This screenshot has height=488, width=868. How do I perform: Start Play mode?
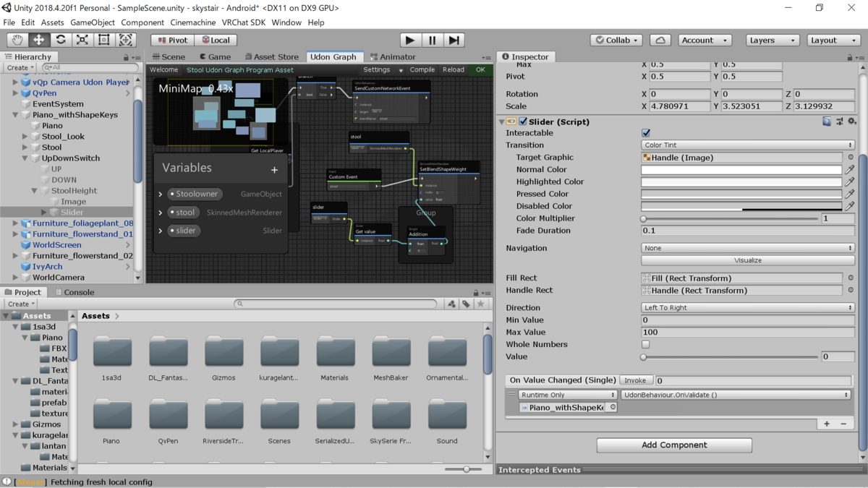point(410,40)
